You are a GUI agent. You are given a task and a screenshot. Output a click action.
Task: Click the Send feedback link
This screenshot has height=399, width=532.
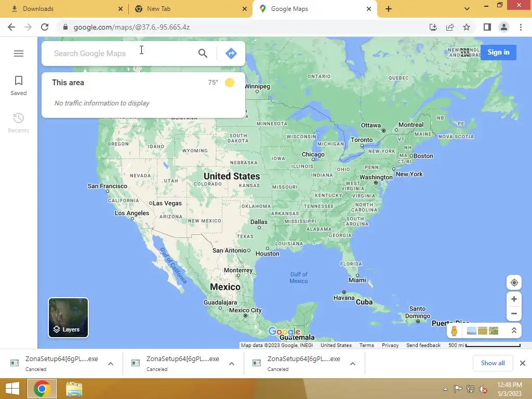point(423,345)
